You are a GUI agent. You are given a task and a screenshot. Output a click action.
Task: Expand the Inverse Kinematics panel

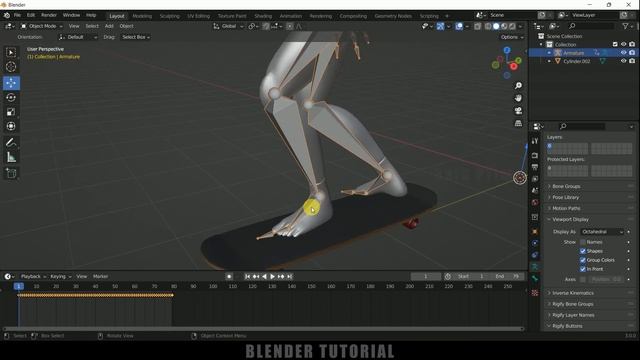point(572,293)
